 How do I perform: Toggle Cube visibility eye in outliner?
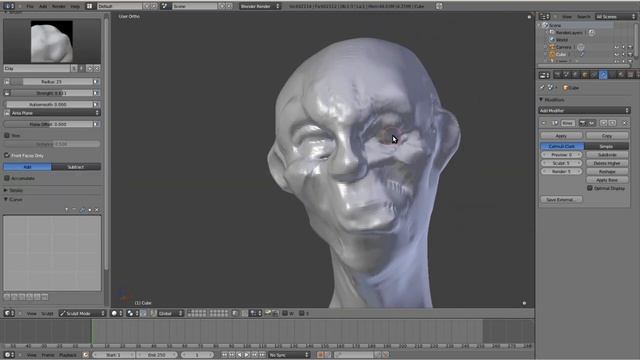tap(616, 54)
